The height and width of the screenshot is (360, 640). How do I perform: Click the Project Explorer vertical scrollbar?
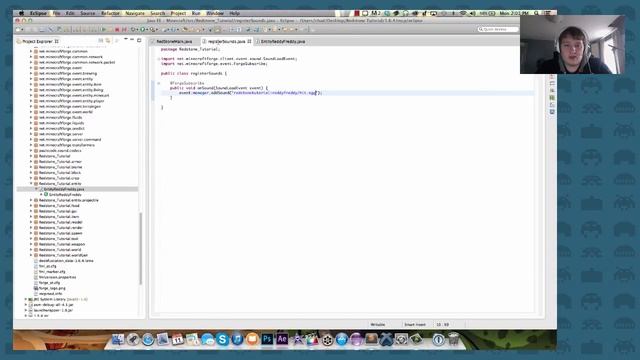click(141, 248)
